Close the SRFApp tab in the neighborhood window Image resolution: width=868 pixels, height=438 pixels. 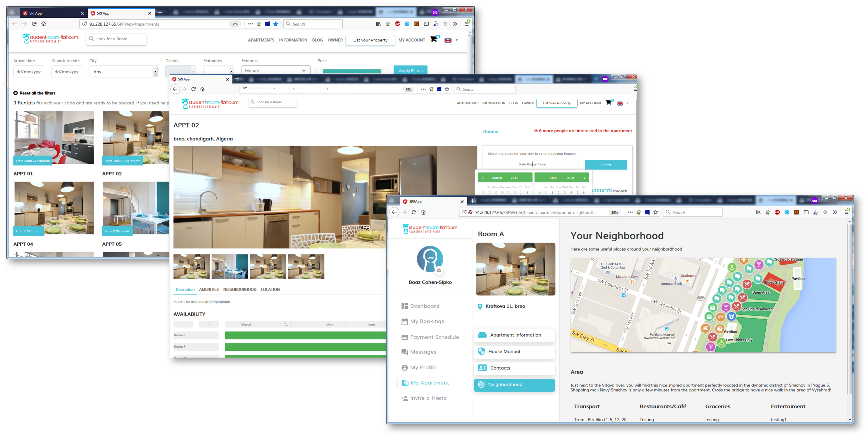pos(462,201)
